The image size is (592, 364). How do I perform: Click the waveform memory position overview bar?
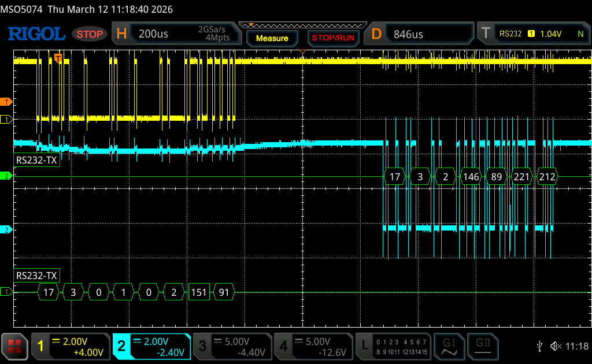click(x=302, y=25)
